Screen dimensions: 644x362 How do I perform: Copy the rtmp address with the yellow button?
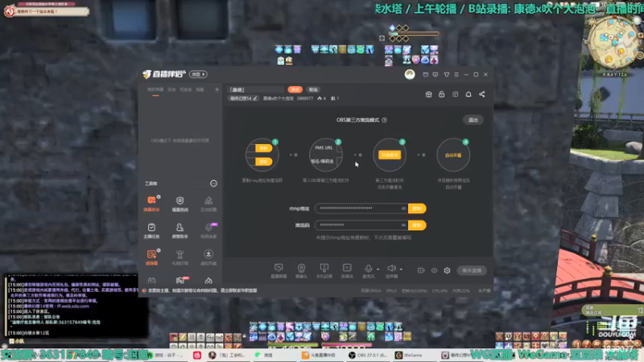click(417, 208)
